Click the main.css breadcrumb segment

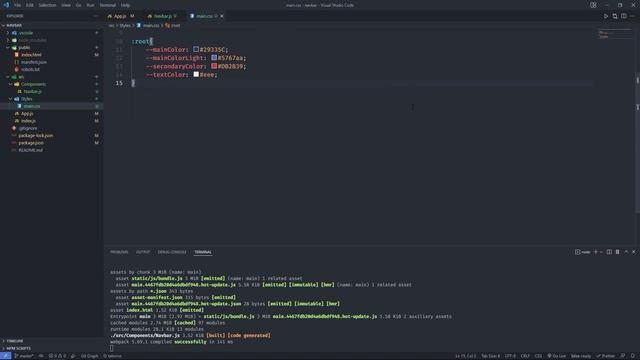coord(151,25)
